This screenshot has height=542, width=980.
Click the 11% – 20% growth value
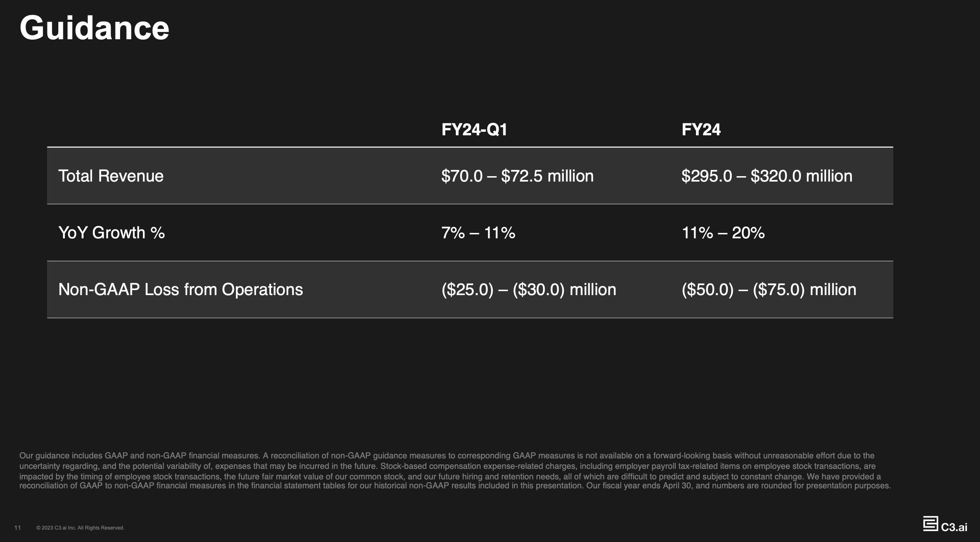coord(723,233)
